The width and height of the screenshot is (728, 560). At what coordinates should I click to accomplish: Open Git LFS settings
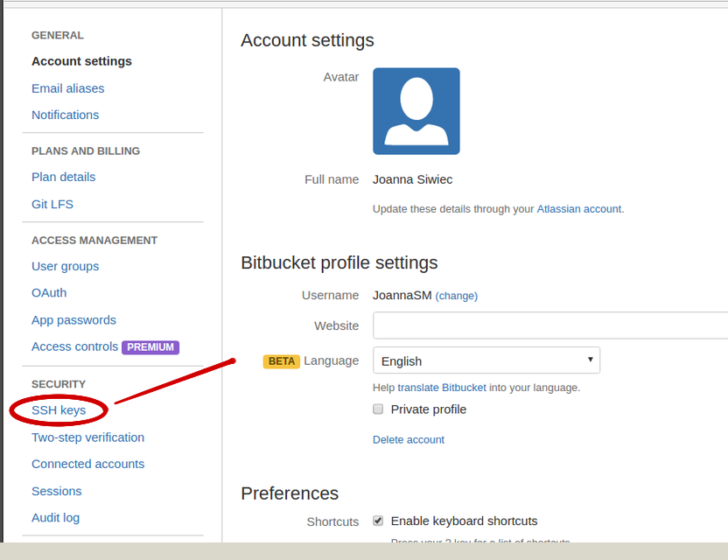click(x=52, y=204)
